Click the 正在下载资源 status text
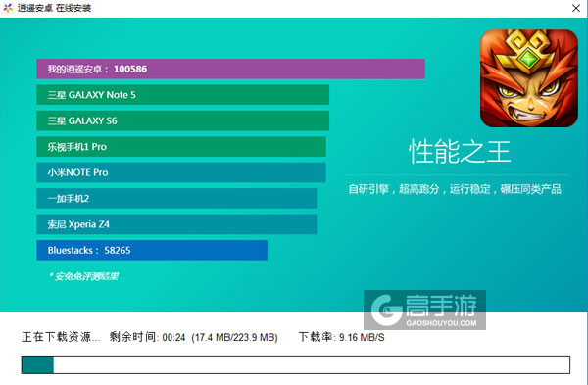 (x=61, y=337)
